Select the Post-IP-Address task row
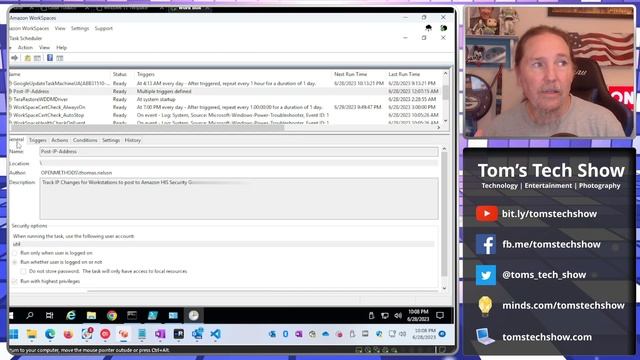 [x=224, y=91]
